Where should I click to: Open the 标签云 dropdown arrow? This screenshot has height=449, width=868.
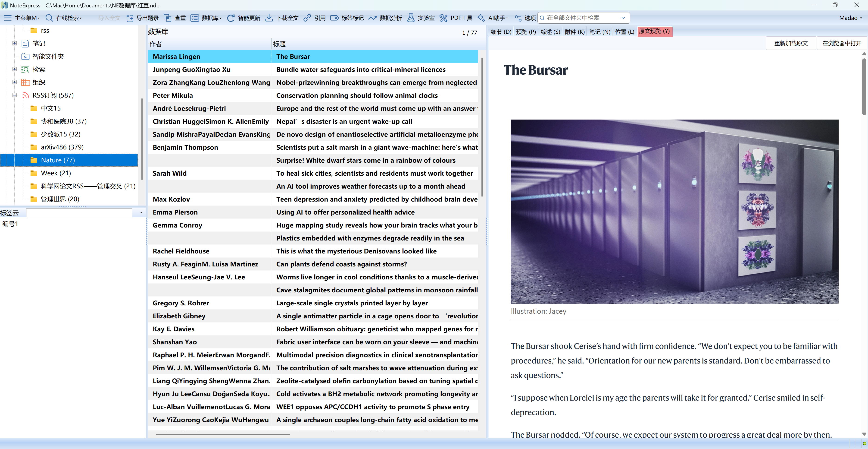click(141, 212)
